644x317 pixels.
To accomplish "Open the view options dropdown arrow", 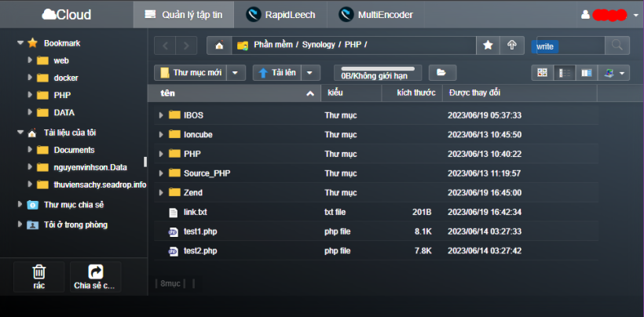I will 622,74.
